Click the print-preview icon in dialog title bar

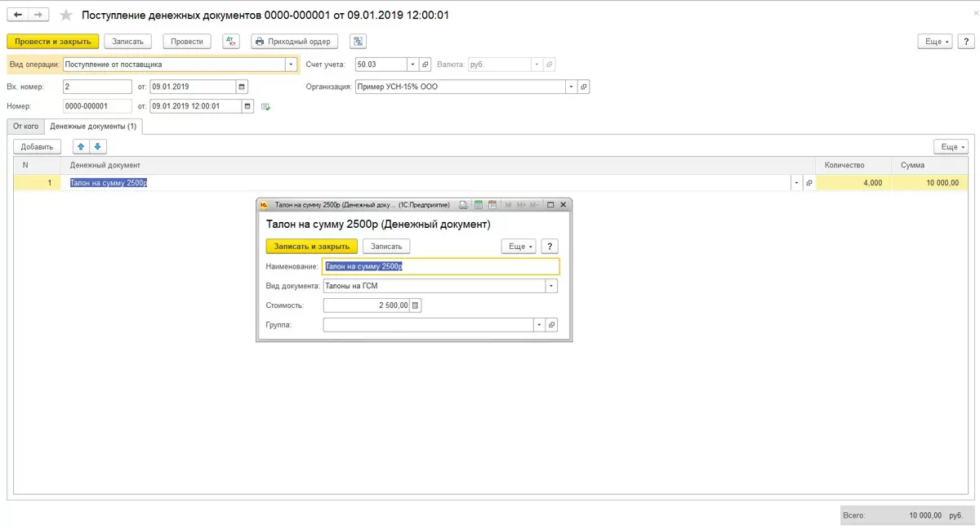point(463,205)
